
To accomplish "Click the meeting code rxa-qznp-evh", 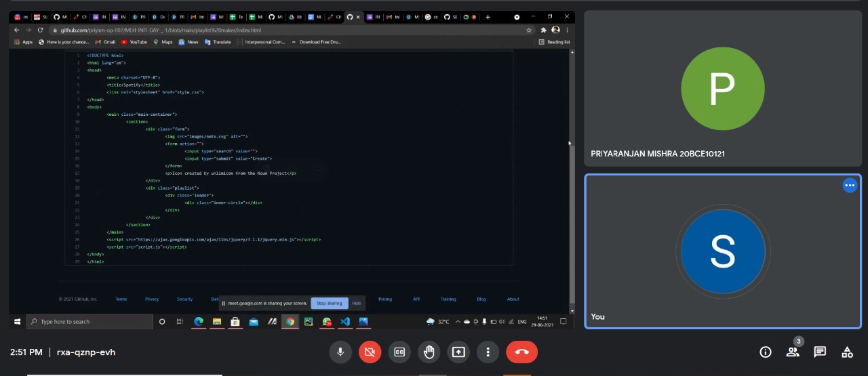I will [86, 352].
